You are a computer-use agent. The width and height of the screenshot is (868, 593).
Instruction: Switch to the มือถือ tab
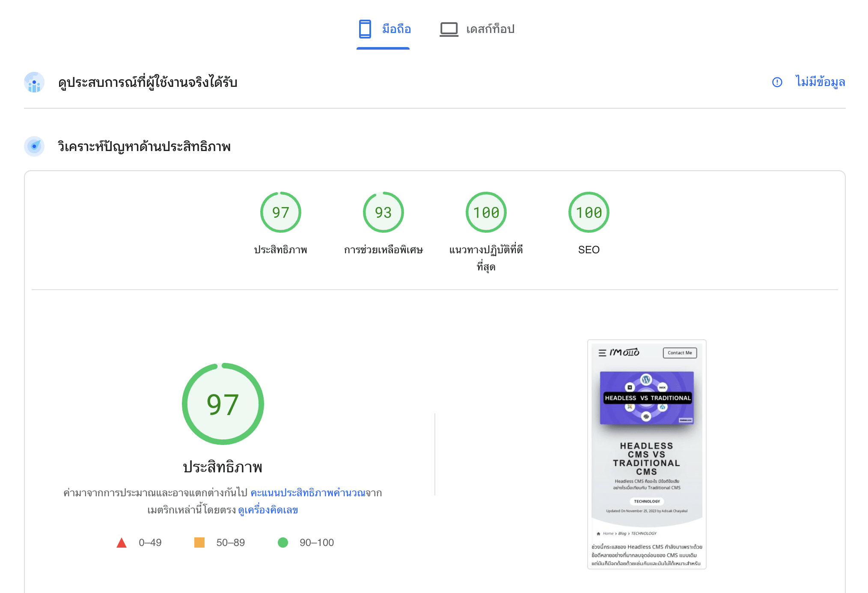[396, 29]
